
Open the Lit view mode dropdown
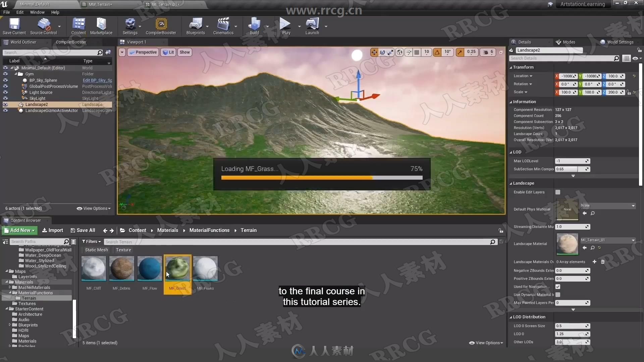pyautogui.click(x=168, y=52)
